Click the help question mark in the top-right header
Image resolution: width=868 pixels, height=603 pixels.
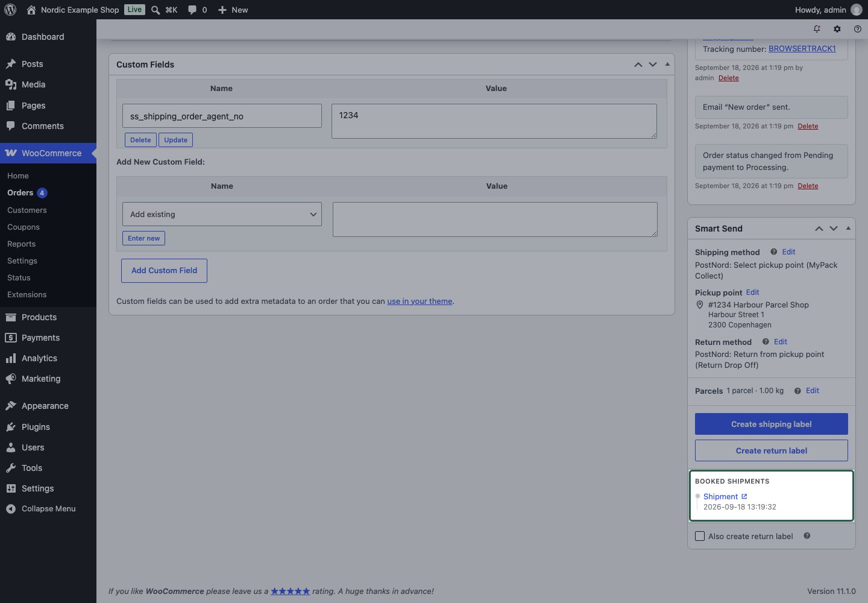858,29
